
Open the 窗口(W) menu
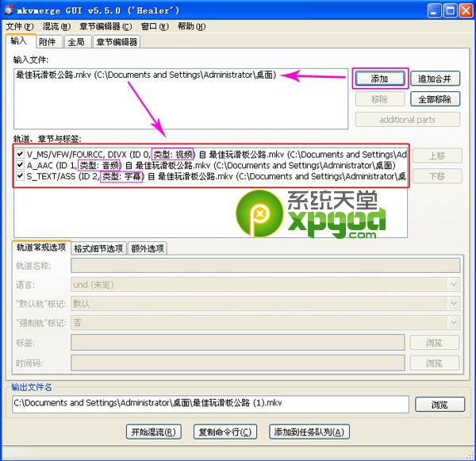click(x=155, y=27)
